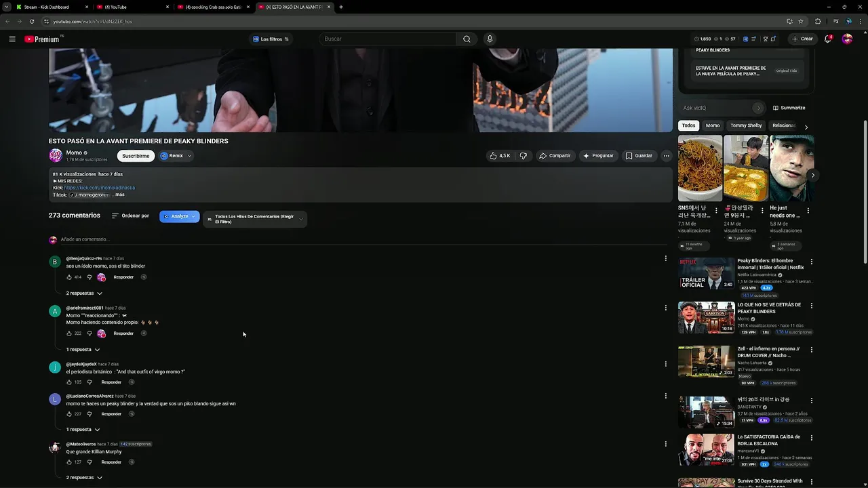Open Ordenar por sort menu
The height and width of the screenshot is (488, 868).
(130, 216)
